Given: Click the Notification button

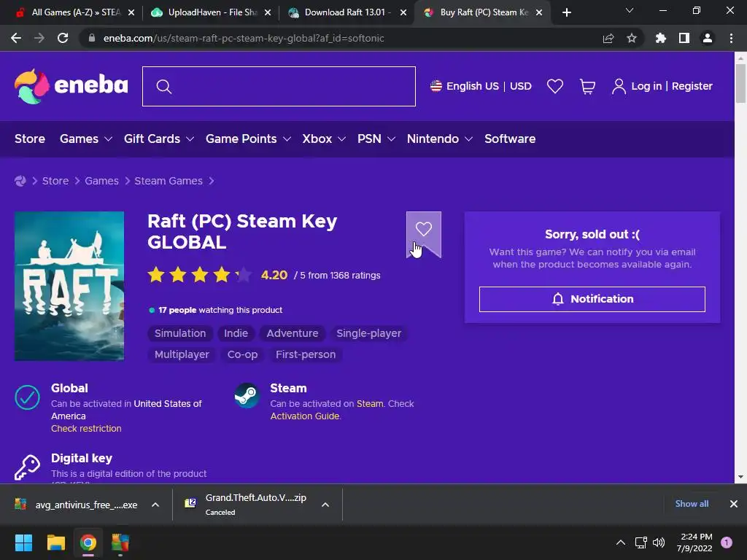Looking at the screenshot, I should pos(592,299).
